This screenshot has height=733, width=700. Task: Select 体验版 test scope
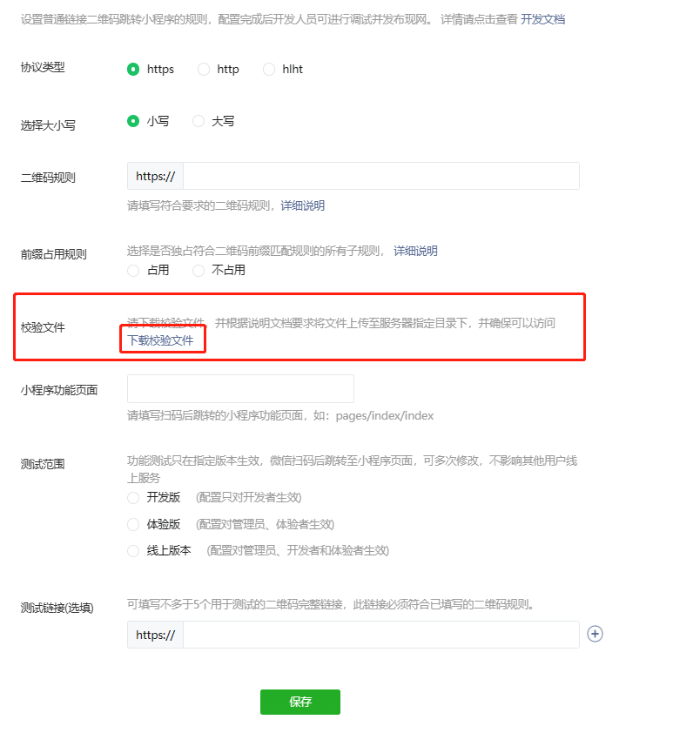(x=133, y=525)
